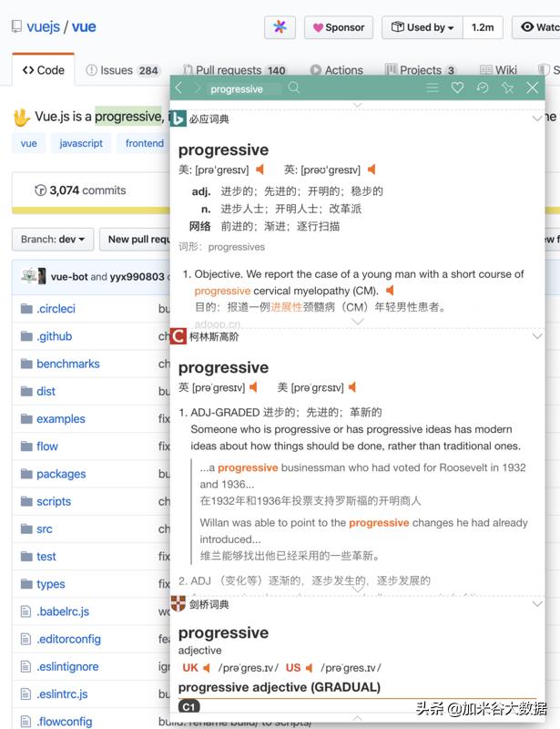Play audio for cervical myelopathy example sentence
Screen dimensions: 560x729
(x=390, y=291)
